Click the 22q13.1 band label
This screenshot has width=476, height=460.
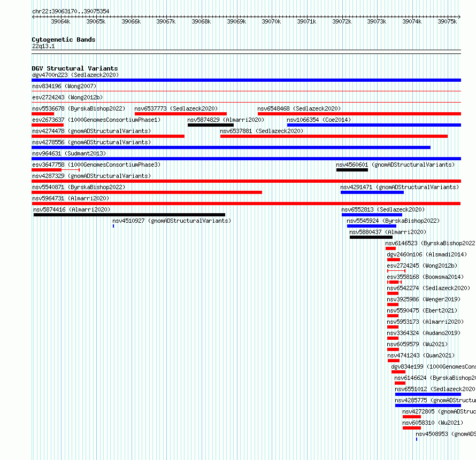[43, 46]
